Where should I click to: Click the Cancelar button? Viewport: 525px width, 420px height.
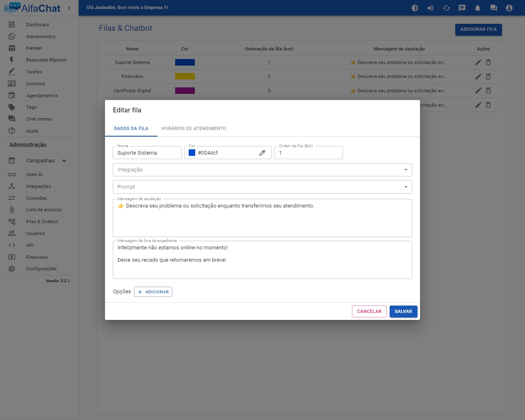[x=369, y=311]
